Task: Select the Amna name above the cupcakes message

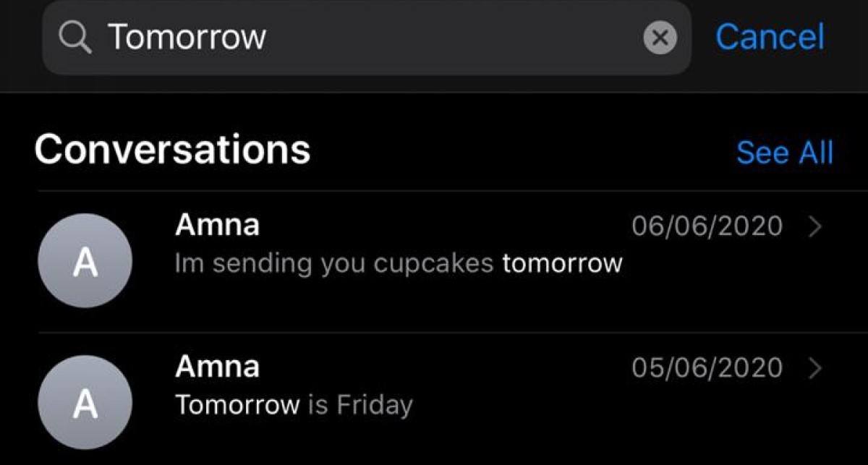Action: (217, 226)
